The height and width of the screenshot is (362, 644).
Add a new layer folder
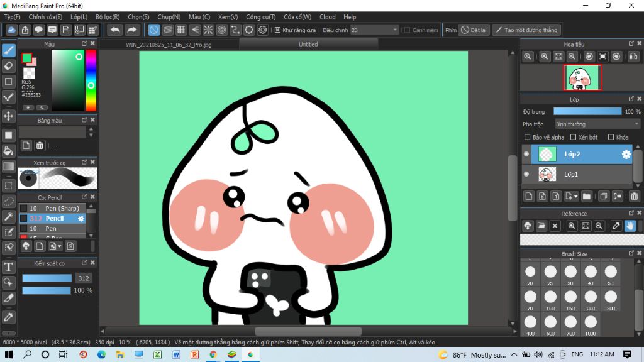pyautogui.click(x=587, y=197)
